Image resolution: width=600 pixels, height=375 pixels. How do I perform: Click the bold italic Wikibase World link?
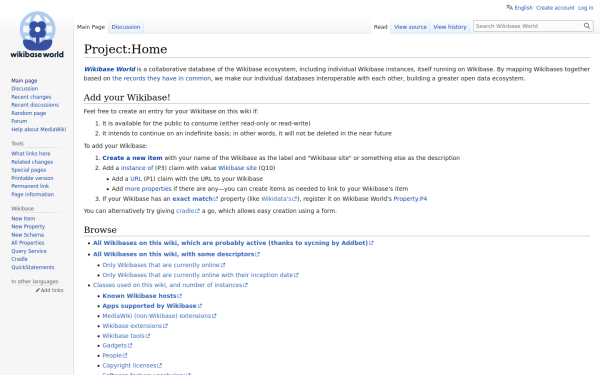(x=109, y=69)
